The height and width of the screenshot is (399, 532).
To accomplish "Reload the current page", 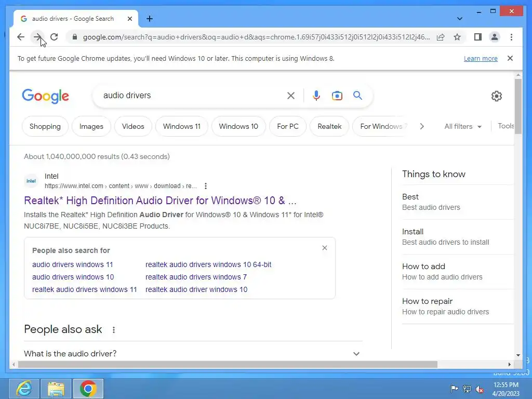I will tap(54, 37).
